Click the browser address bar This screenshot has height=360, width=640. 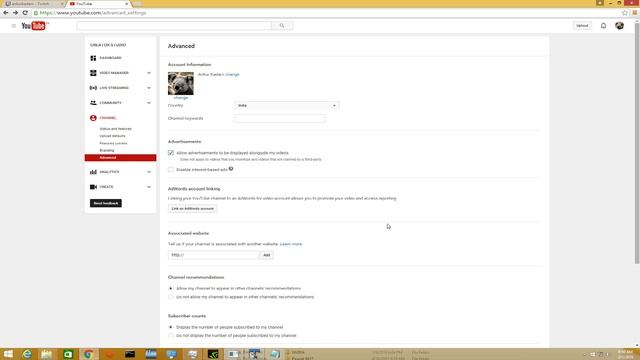point(327,13)
